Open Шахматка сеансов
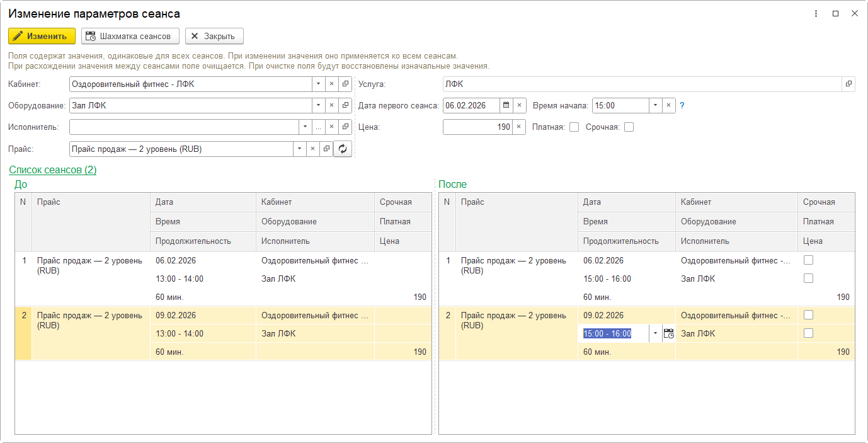Screen dimensions: 868x443 (x=130, y=36)
